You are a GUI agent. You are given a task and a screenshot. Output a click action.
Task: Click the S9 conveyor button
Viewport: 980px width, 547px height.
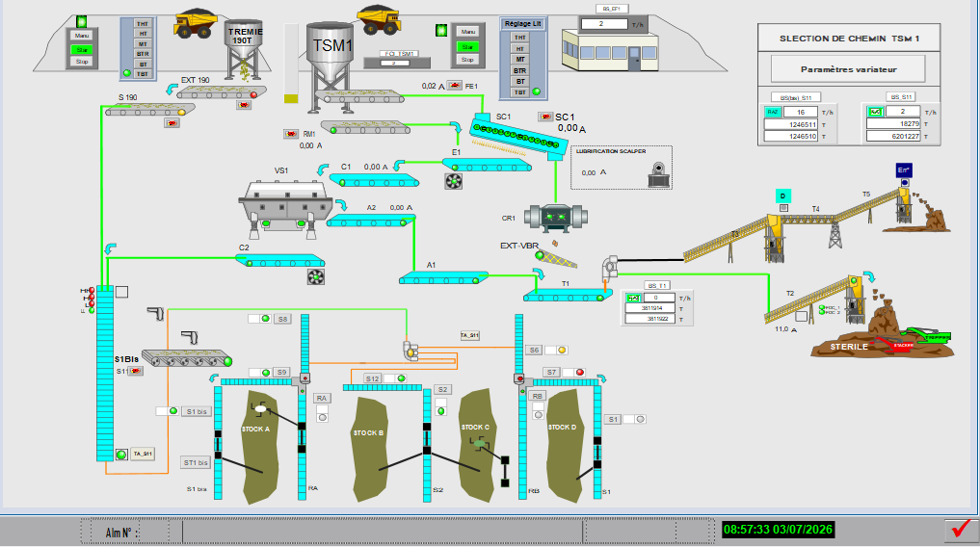282,372
